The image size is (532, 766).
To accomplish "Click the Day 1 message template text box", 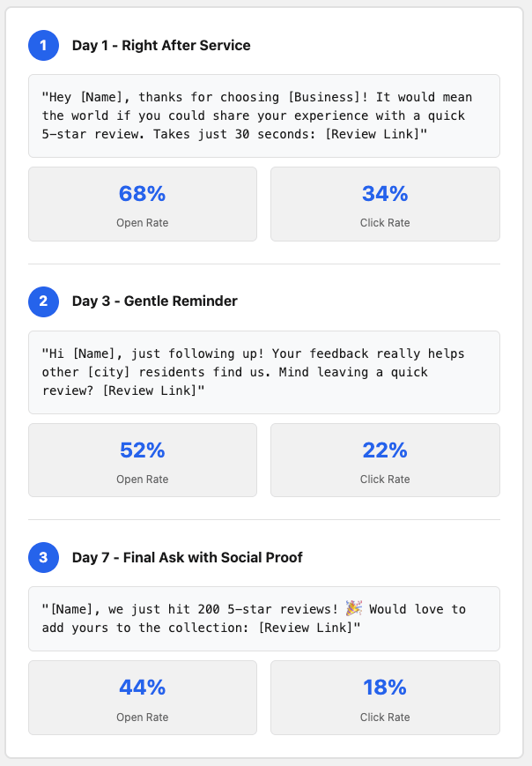I will click(264, 115).
